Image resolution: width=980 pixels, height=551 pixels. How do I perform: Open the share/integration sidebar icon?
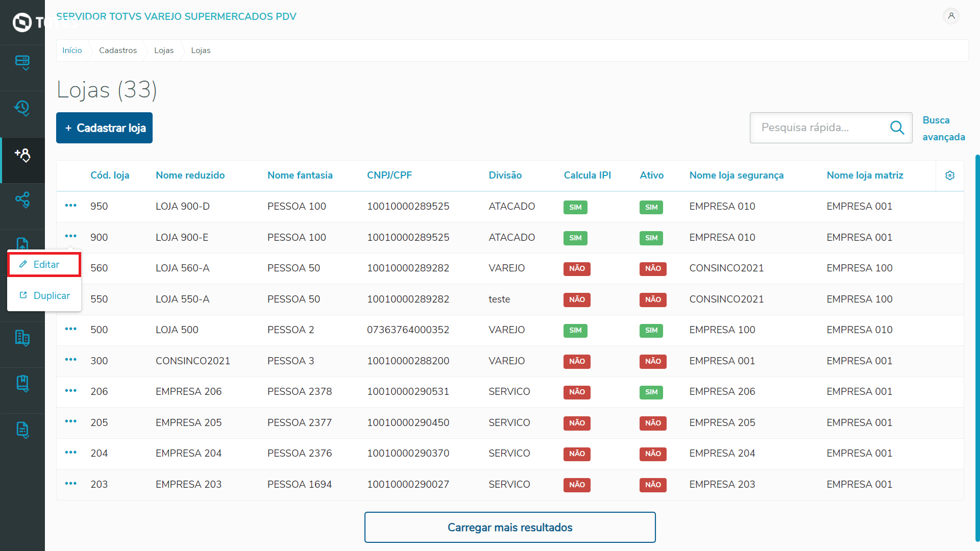coord(22,199)
